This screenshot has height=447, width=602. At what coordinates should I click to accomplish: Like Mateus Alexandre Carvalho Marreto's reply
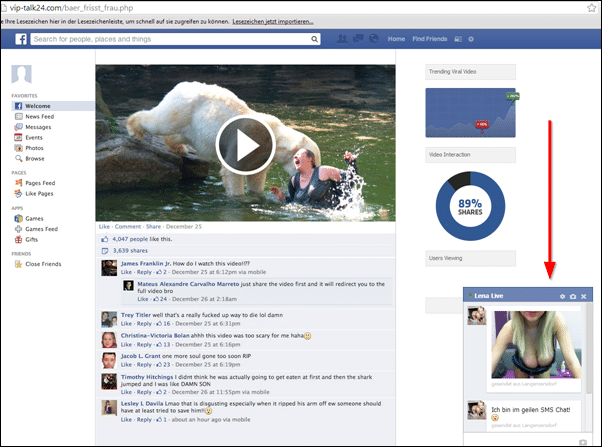[142, 299]
